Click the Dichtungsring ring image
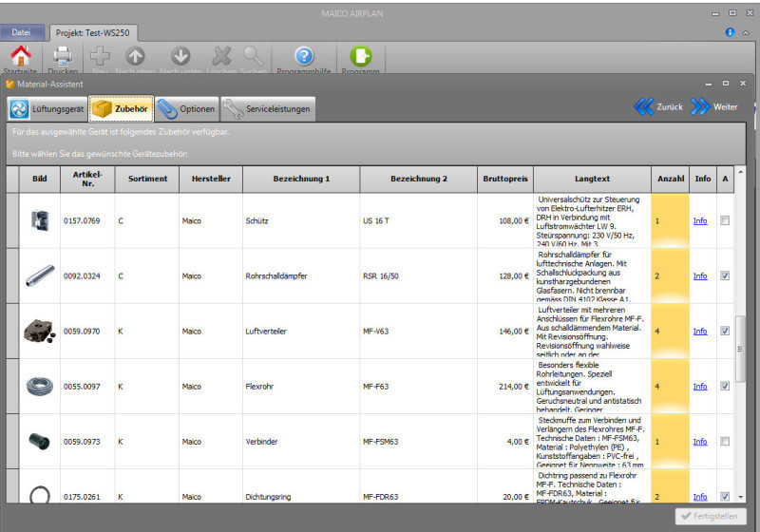Image resolution: width=760 pixels, height=532 pixels. 40,494
